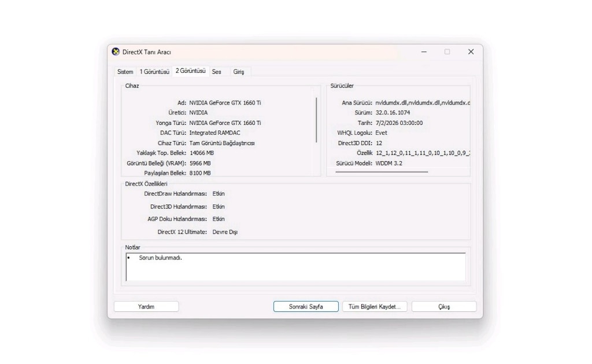
Task: Click the WHQL Logolu value Evet
Action: click(381, 133)
